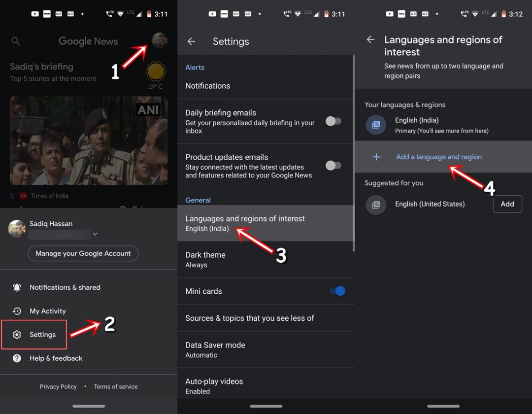
Task: Tap Wi-Fi icon in the middle screen's status bar
Action: [x=298, y=14]
